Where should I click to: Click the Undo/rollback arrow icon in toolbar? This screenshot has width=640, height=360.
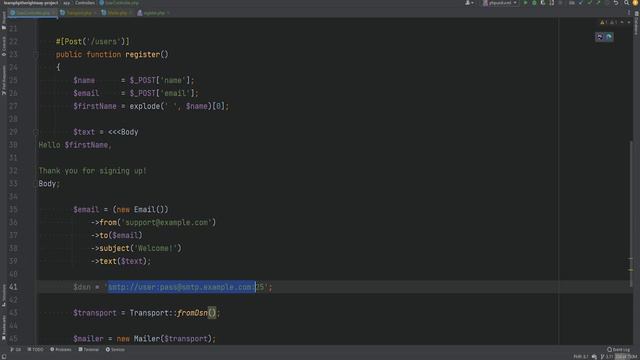616,3
